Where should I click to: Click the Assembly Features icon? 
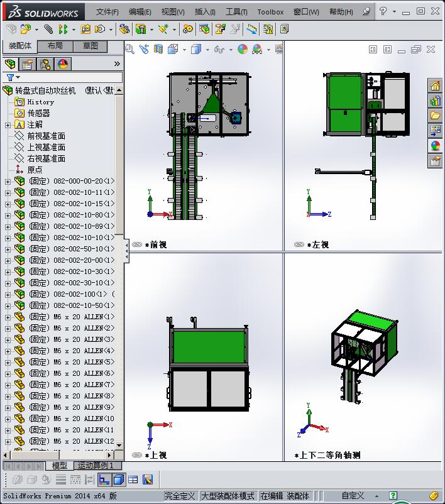[141, 30]
